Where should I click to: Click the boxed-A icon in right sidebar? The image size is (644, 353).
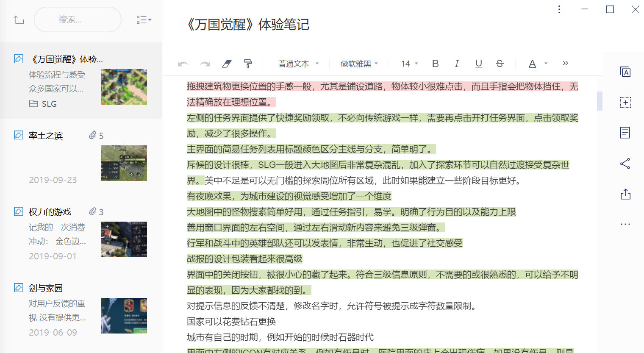point(625,72)
